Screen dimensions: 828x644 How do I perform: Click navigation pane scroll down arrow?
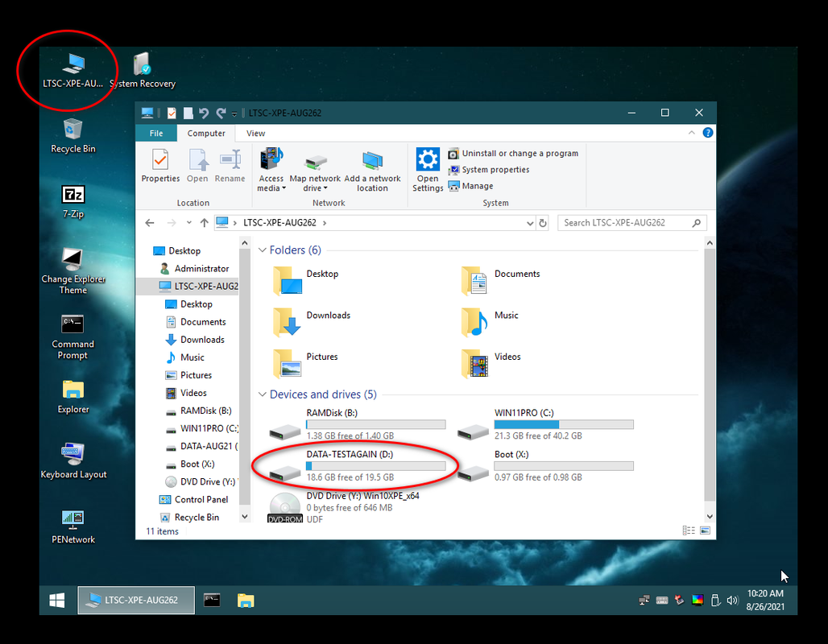pos(245,516)
